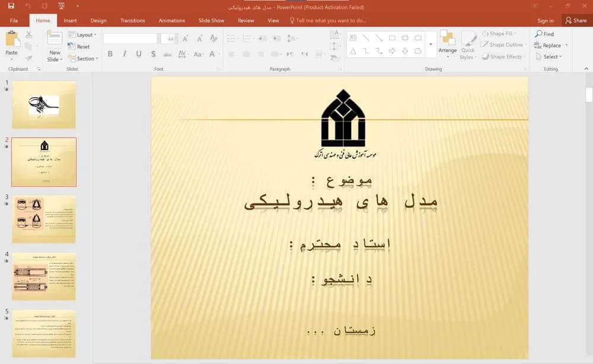The width and height of the screenshot is (593, 364).
Task: Select slide 3 thumbnail
Action: coord(44,219)
